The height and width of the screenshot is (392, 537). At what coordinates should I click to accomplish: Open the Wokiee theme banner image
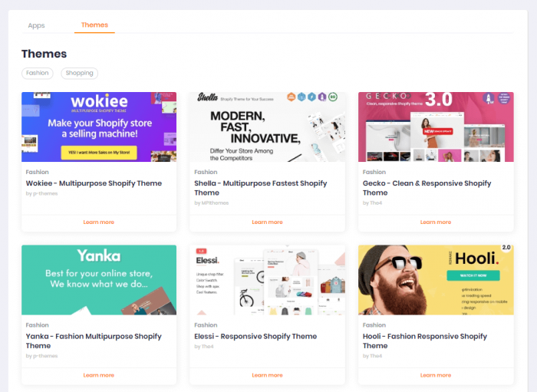pos(99,127)
